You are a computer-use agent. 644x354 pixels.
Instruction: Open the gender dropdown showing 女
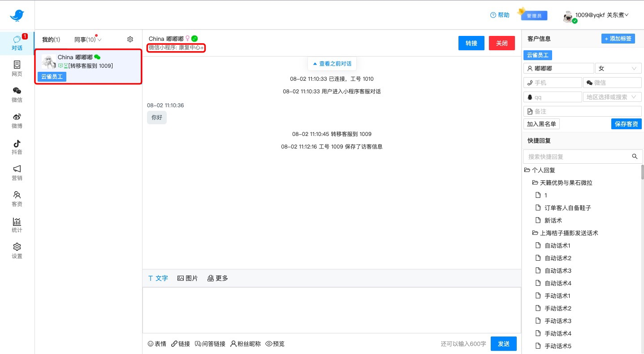point(618,68)
